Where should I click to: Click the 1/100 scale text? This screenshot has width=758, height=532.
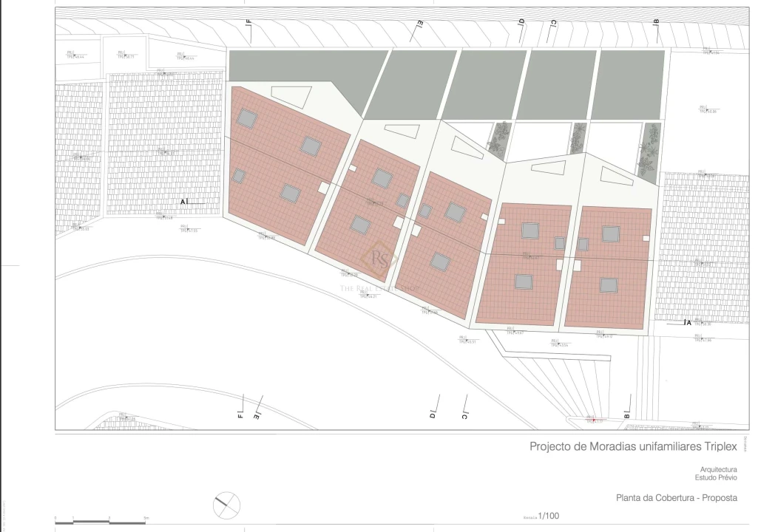coord(550,516)
